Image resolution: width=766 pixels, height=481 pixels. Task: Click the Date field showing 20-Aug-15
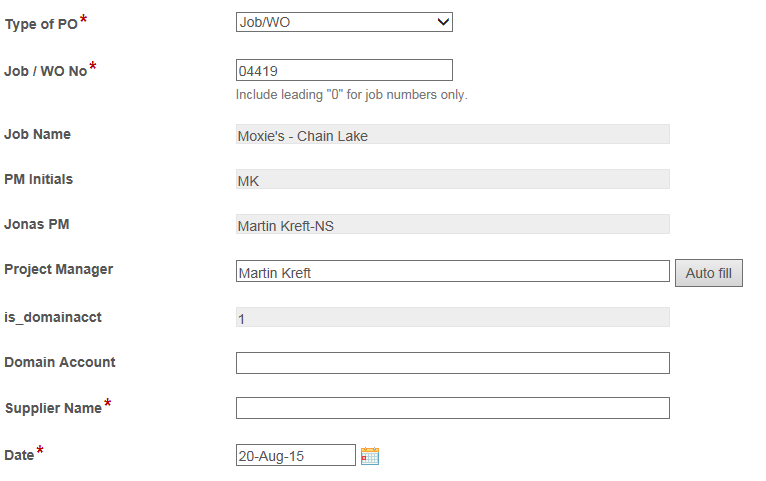(x=296, y=455)
